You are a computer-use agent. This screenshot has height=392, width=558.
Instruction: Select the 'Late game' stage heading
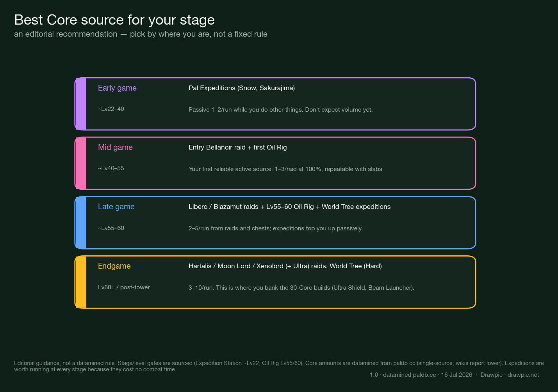coord(116,207)
